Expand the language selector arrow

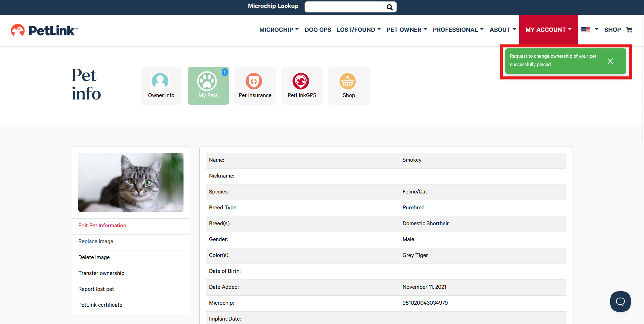[x=596, y=29]
